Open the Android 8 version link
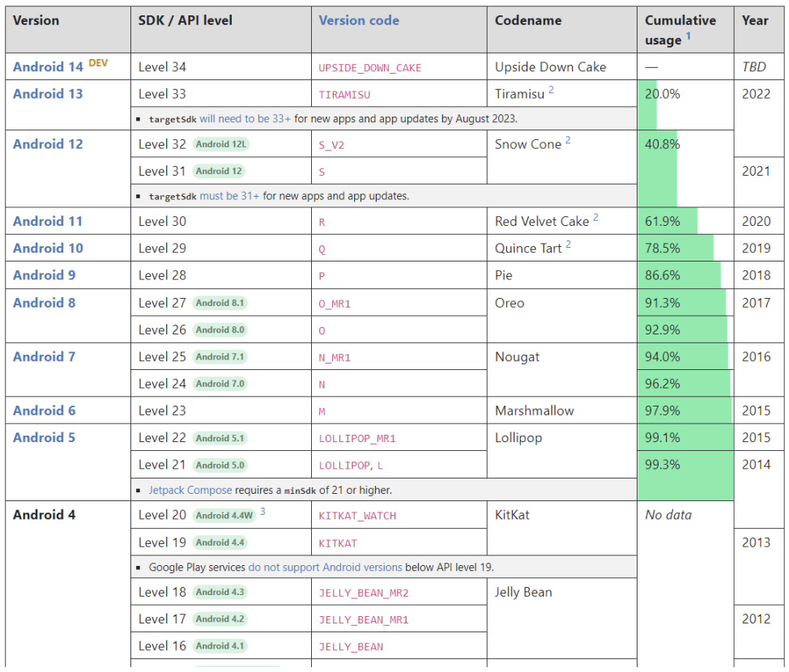Image resolution: width=789 pixels, height=672 pixels. click(45, 303)
